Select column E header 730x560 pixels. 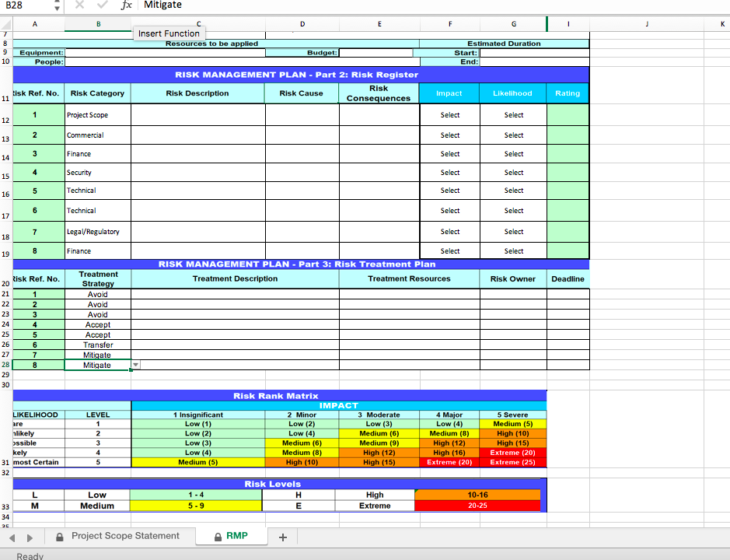(379, 24)
